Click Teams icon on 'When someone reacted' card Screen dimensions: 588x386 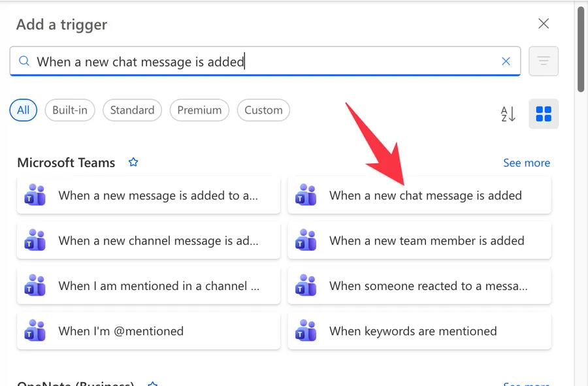(x=306, y=285)
